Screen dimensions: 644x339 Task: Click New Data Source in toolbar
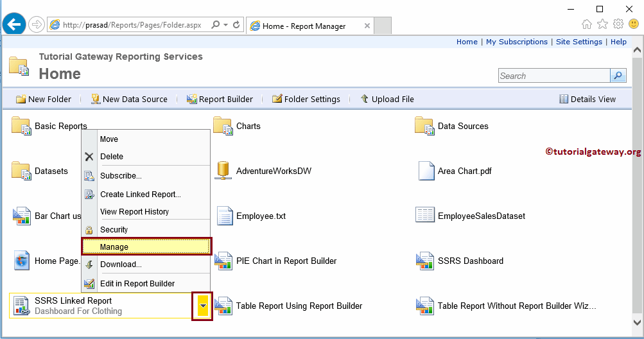click(x=129, y=99)
